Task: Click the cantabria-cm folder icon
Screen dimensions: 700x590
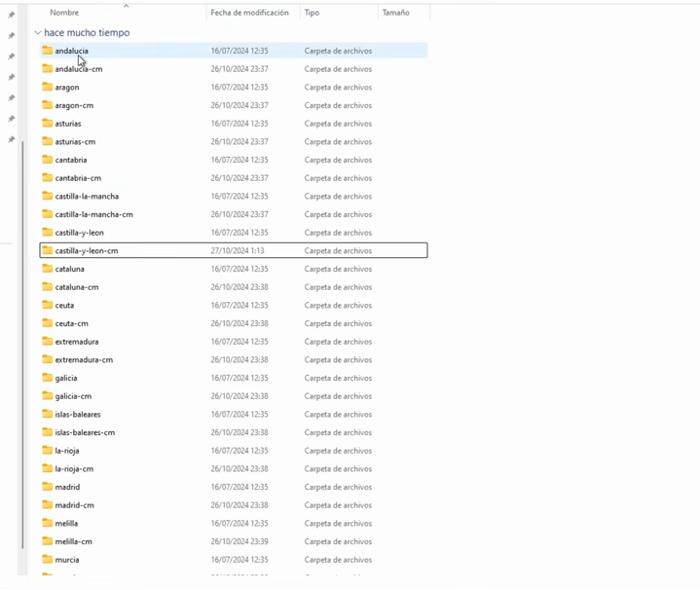Action: click(x=48, y=177)
